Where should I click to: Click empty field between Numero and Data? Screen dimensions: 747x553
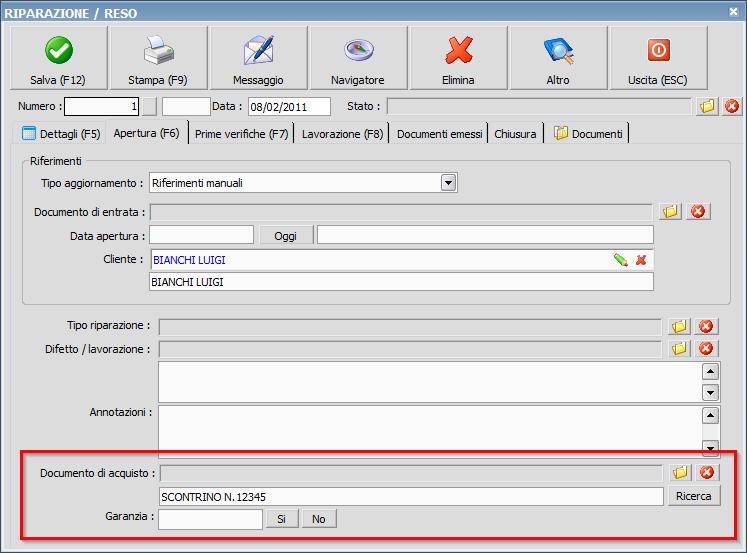point(186,106)
